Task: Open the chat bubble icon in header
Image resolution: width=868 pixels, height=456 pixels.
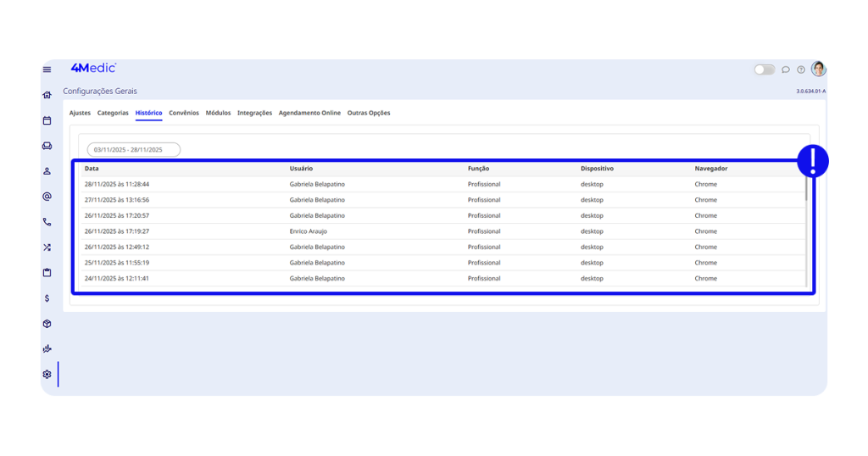Action: pos(786,70)
